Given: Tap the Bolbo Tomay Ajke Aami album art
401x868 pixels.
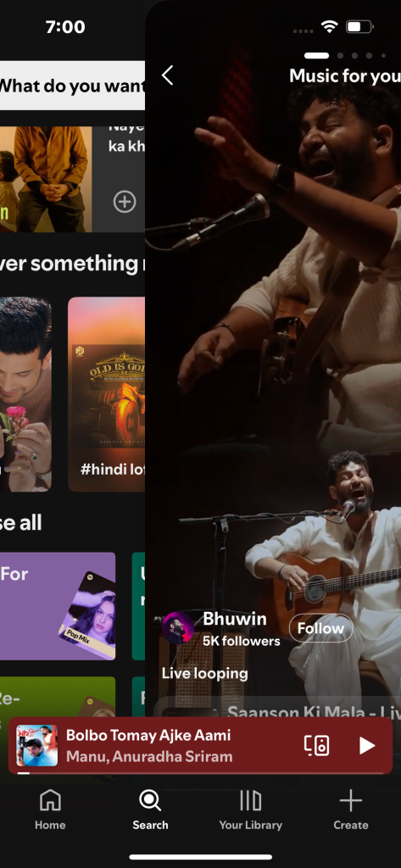Looking at the screenshot, I should 37,746.
